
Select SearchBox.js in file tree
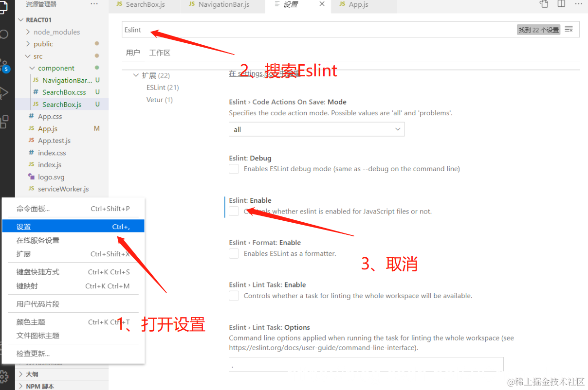[62, 104]
